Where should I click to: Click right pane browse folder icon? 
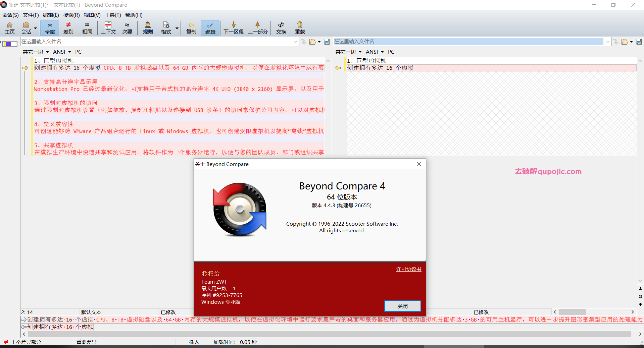[625, 42]
